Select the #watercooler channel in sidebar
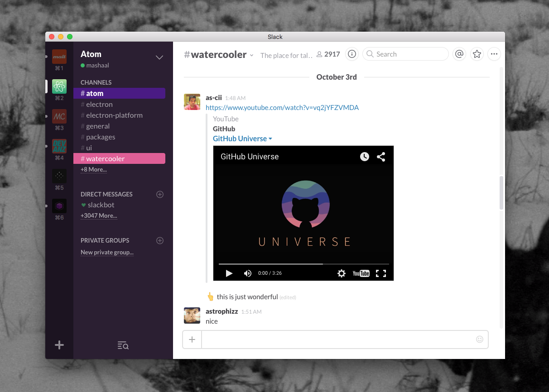Screen dimensions: 549x392 pyautogui.click(x=119, y=158)
